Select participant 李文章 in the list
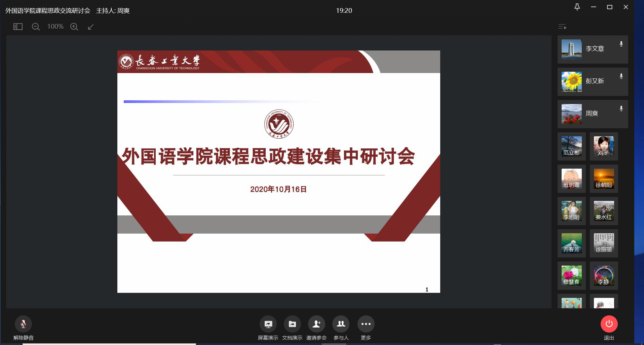 [x=593, y=49]
